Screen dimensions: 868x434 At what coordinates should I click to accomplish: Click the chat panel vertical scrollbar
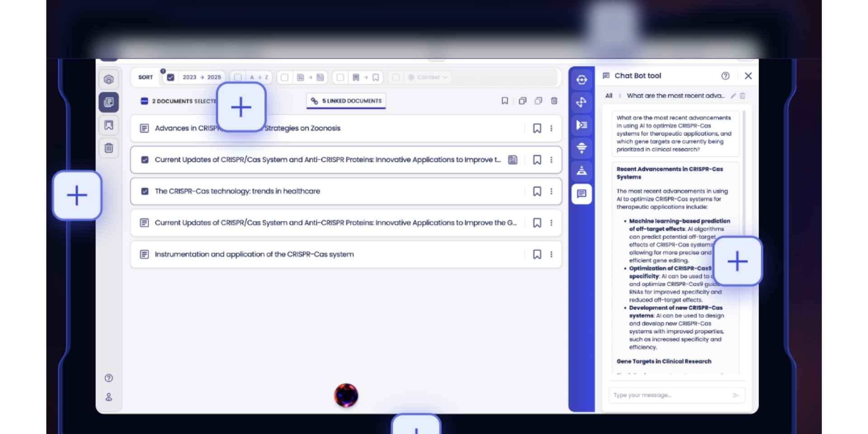(x=744, y=181)
